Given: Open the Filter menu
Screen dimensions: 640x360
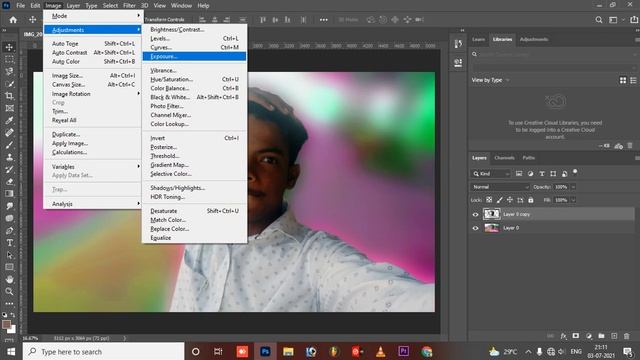Looking at the screenshot, I should coord(129,6).
